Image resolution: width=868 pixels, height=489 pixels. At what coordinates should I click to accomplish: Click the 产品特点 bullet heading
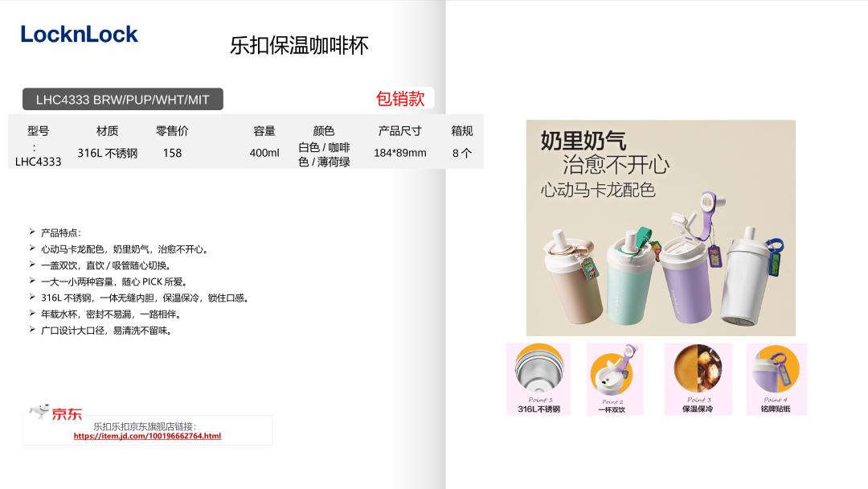pyautogui.click(x=61, y=233)
